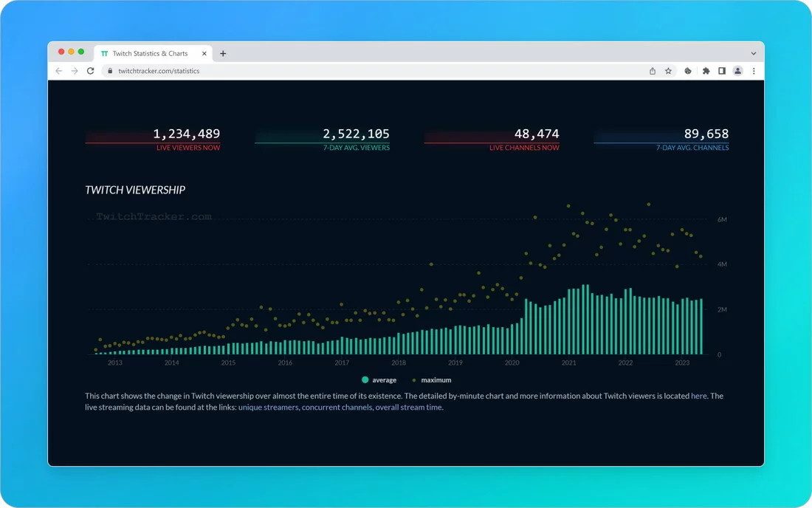View site info via the lock icon
812x508 pixels.
click(110, 71)
